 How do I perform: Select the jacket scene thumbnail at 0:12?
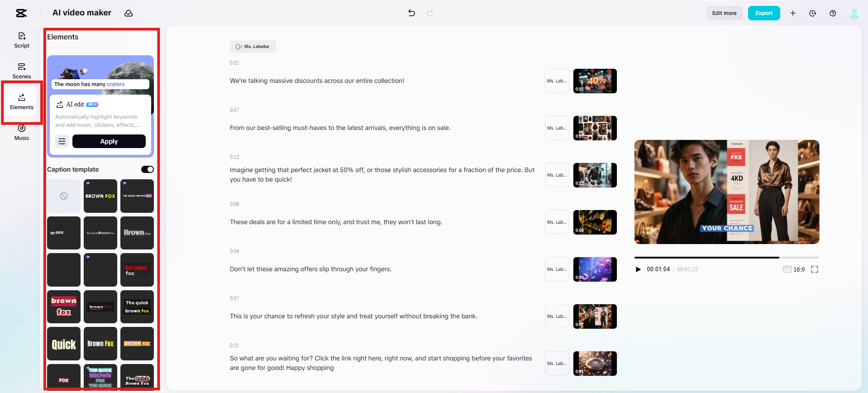pos(595,175)
